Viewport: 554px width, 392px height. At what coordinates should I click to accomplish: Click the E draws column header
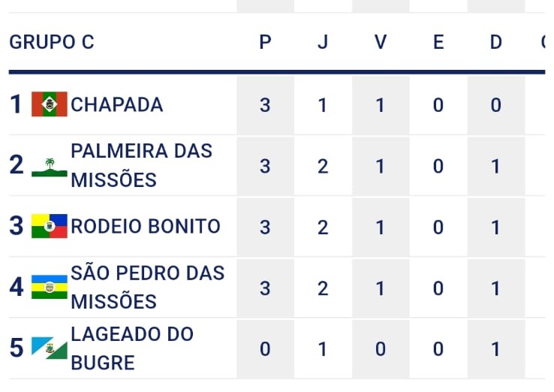pyautogui.click(x=438, y=42)
